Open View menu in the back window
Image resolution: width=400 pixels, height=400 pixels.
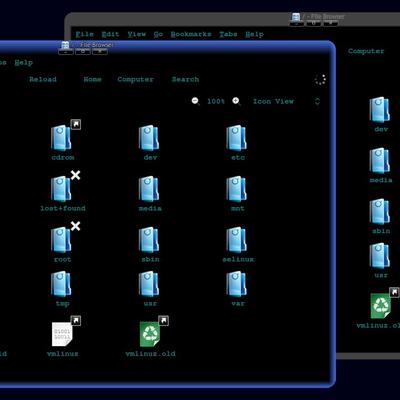137,34
